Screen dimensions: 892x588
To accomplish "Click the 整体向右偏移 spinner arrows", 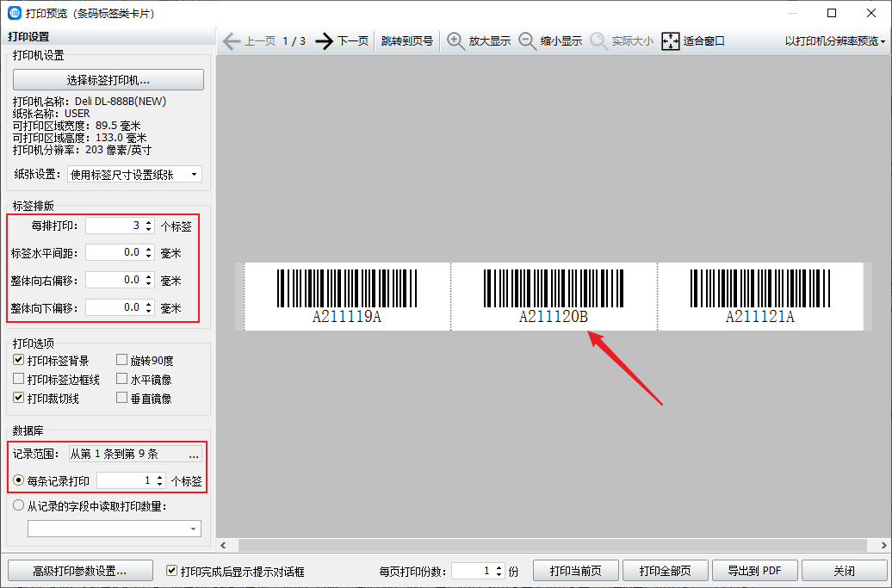I will coord(148,280).
